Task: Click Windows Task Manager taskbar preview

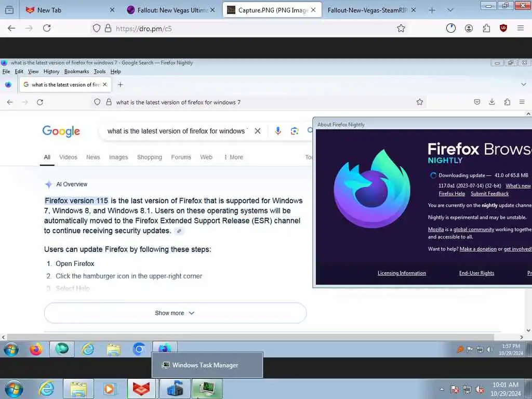Action: click(207, 365)
